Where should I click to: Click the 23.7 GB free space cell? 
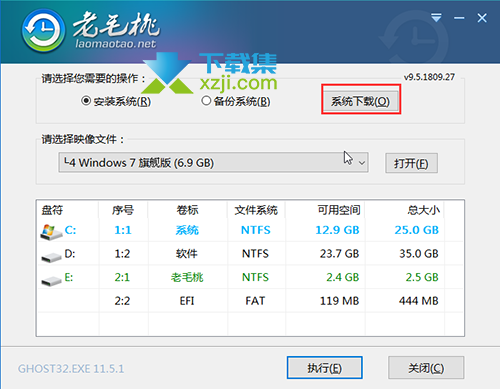point(339,254)
